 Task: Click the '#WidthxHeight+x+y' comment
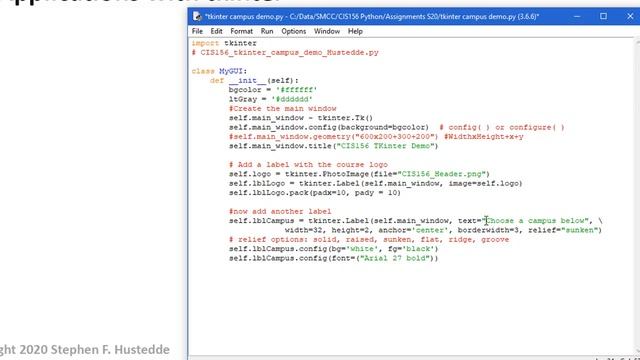point(484,137)
